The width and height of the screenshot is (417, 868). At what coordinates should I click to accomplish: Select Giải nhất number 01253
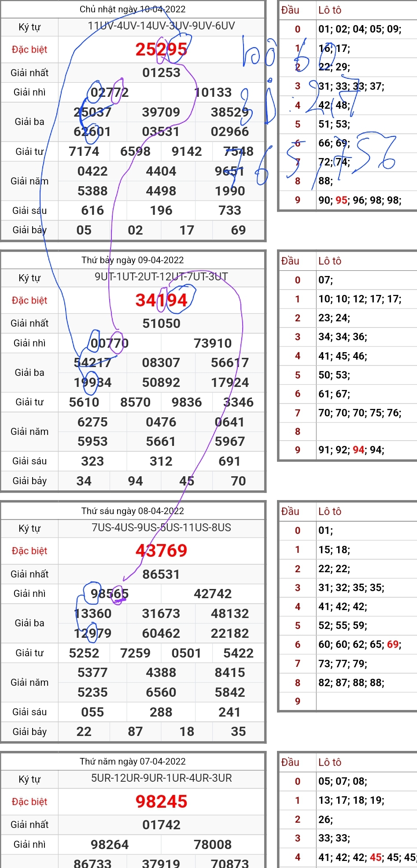click(162, 73)
